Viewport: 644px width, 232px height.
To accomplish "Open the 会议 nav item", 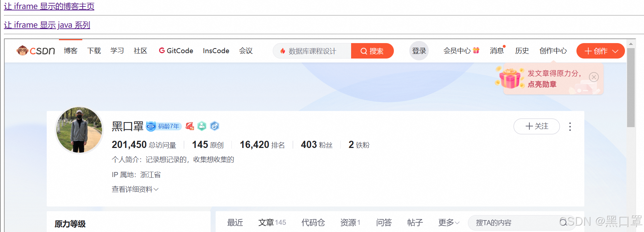I will click(x=246, y=51).
